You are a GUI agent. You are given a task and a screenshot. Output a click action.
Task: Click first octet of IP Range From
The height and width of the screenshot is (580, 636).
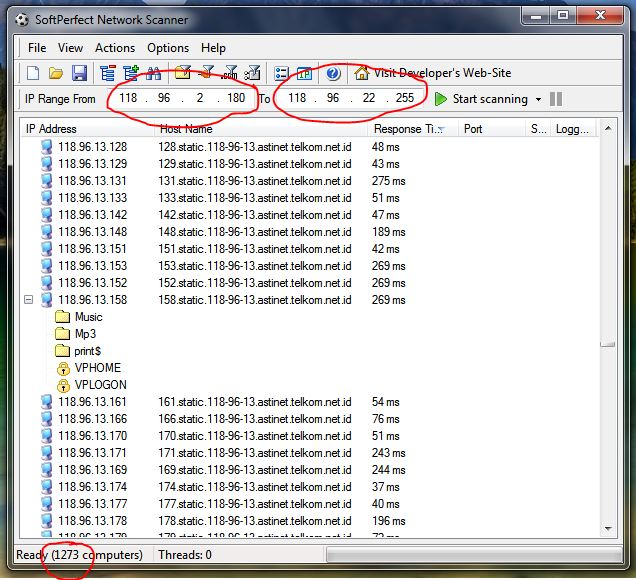tap(128, 98)
